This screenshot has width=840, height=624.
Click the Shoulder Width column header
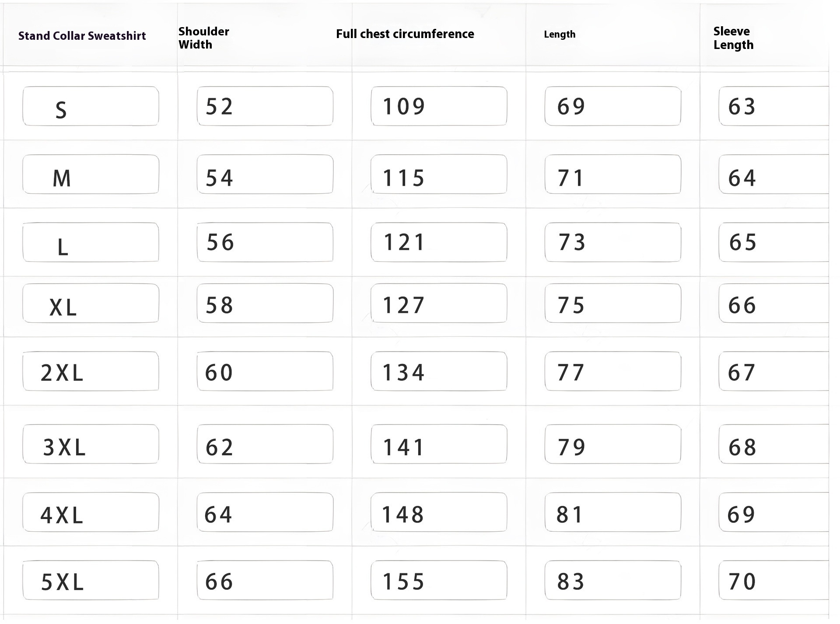pos(203,38)
